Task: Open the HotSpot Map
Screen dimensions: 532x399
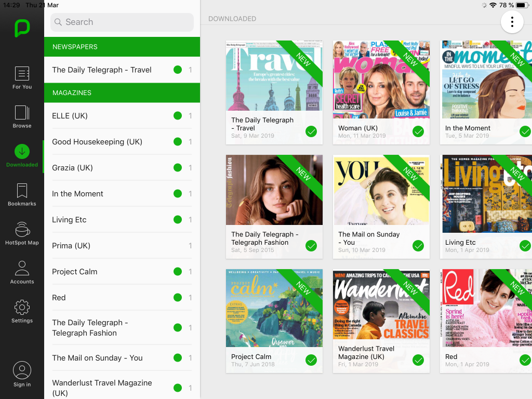Action: pyautogui.click(x=22, y=234)
